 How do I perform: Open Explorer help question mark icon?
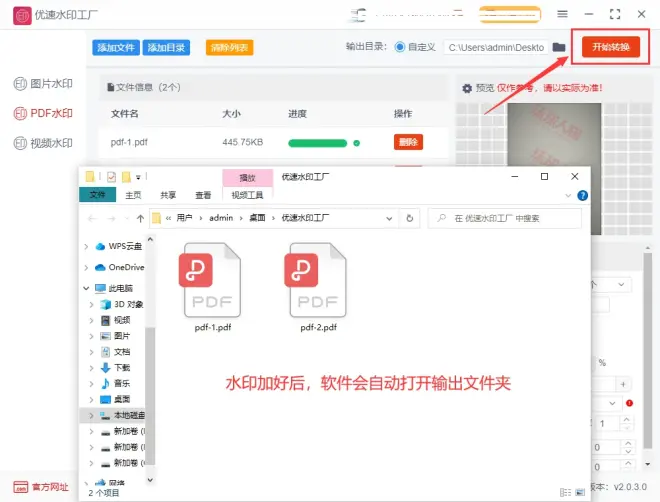[582, 195]
